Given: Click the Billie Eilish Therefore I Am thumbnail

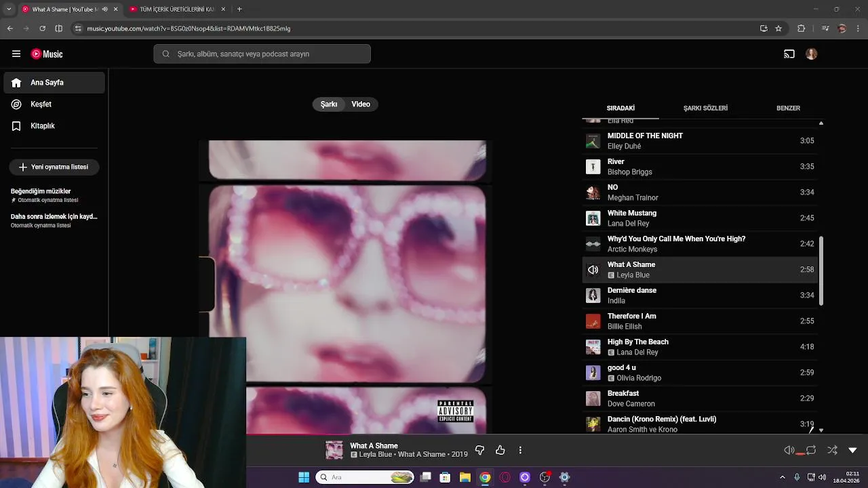Looking at the screenshot, I should 593,321.
